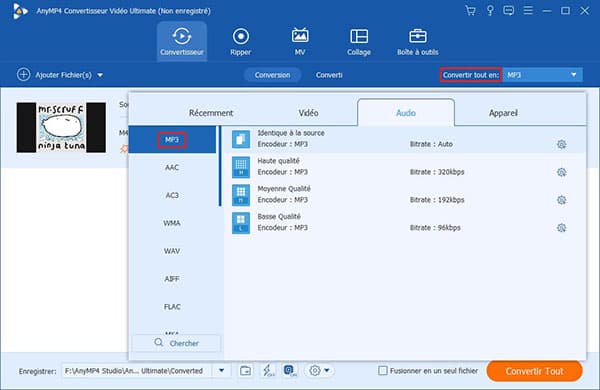Open the bottom settings gear dropdown
The image size is (600, 390).
[319, 370]
